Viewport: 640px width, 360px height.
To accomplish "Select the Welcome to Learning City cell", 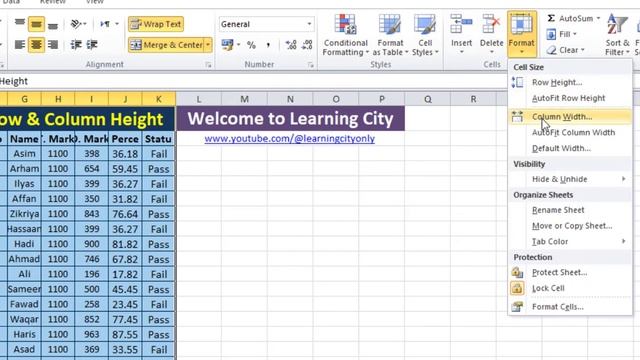I will point(290,119).
